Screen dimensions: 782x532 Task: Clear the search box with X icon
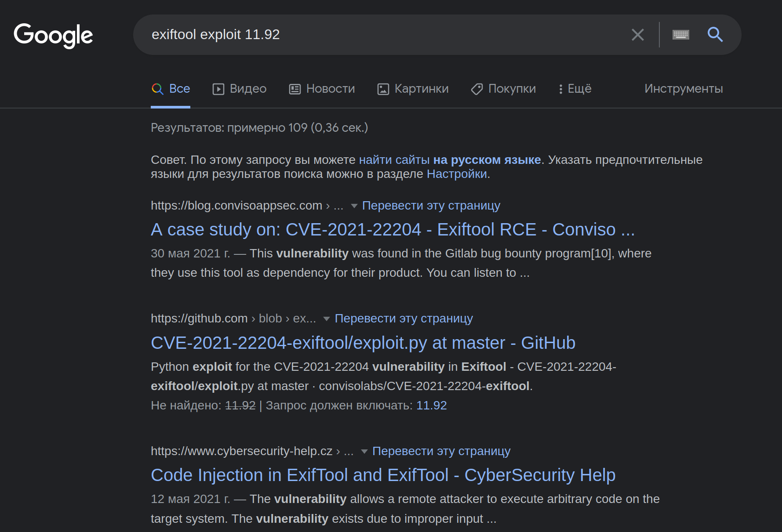pos(637,35)
